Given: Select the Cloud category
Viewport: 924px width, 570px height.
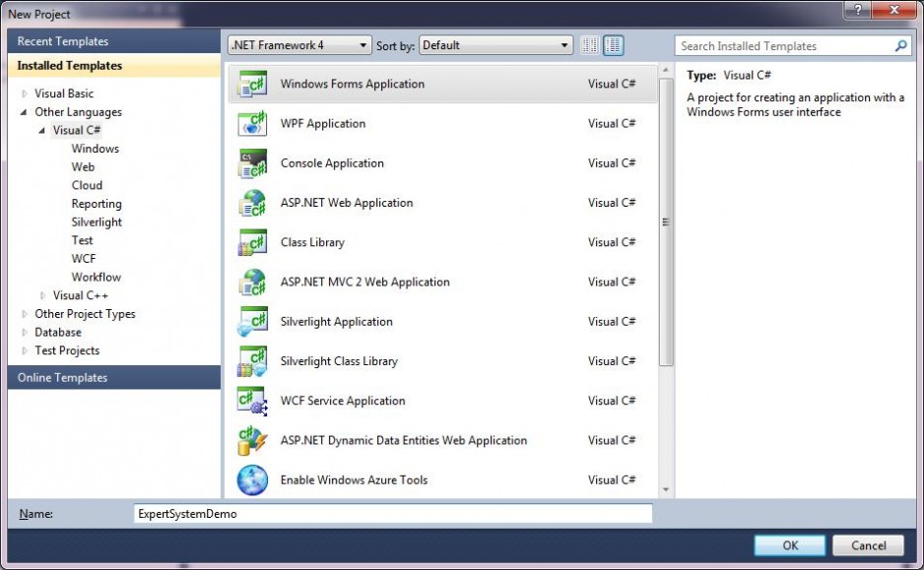Looking at the screenshot, I should tap(87, 185).
